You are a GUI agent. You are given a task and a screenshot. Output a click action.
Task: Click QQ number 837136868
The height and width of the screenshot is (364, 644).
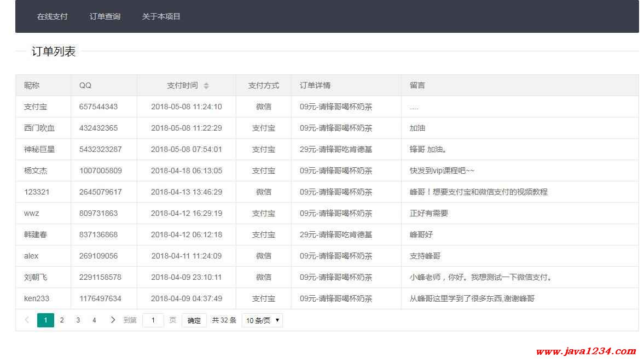98,234
